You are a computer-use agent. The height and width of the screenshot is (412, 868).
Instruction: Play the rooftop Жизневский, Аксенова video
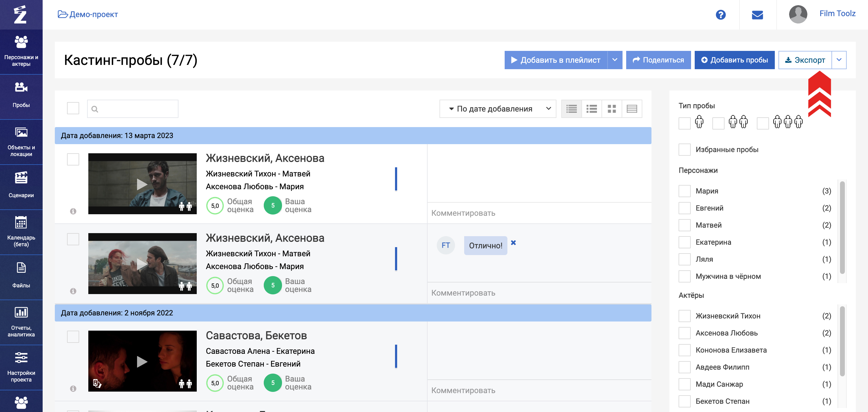[x=142, y=264]
